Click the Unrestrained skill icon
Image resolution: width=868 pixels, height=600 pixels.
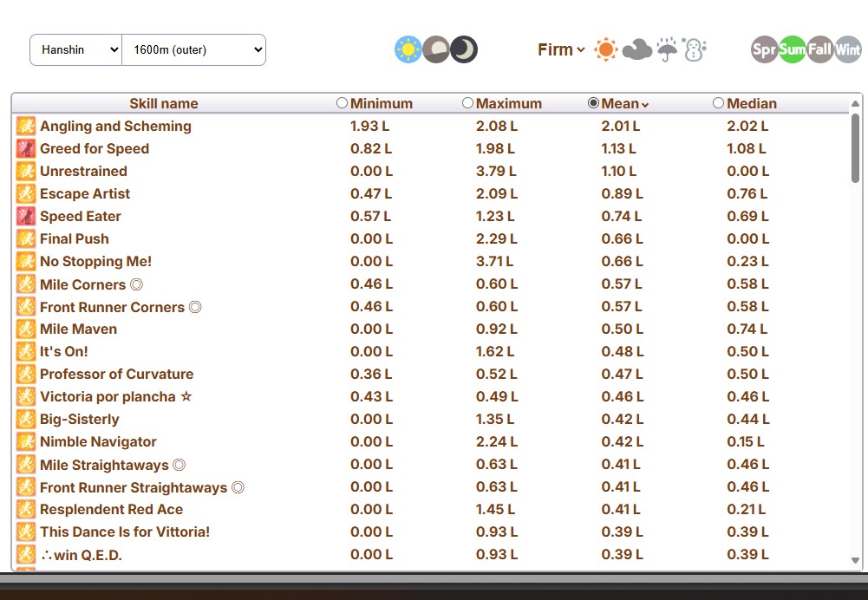coord(25,171)
